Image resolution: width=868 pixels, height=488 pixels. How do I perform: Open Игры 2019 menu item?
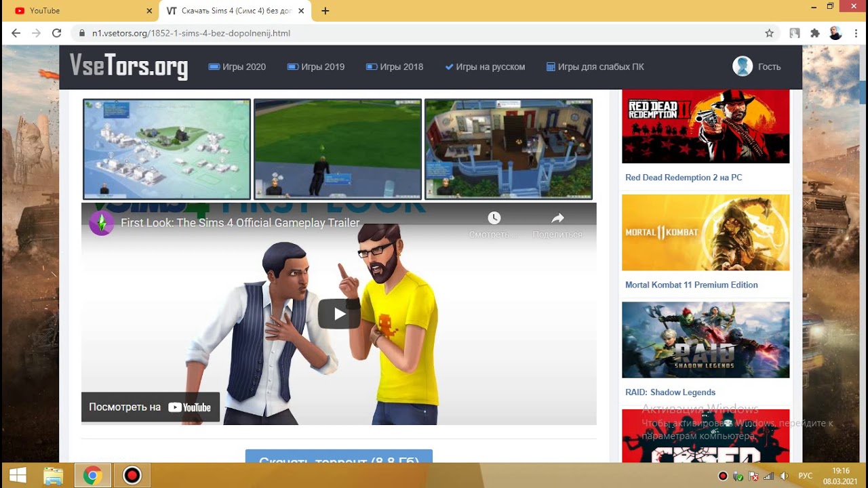tap(315, 67)
